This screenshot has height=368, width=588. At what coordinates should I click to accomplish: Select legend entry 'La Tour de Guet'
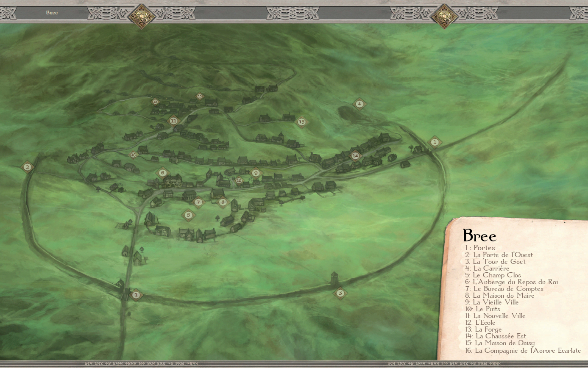[x=495, y=261]
